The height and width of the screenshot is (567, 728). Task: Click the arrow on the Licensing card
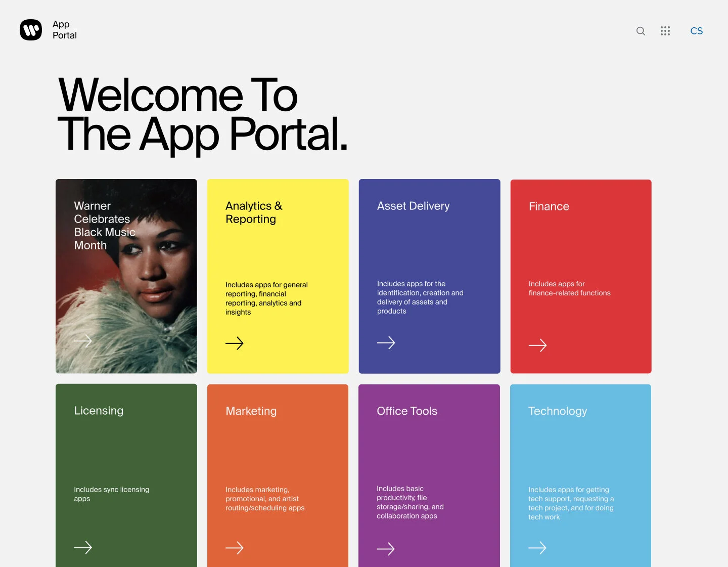[83, 548]
